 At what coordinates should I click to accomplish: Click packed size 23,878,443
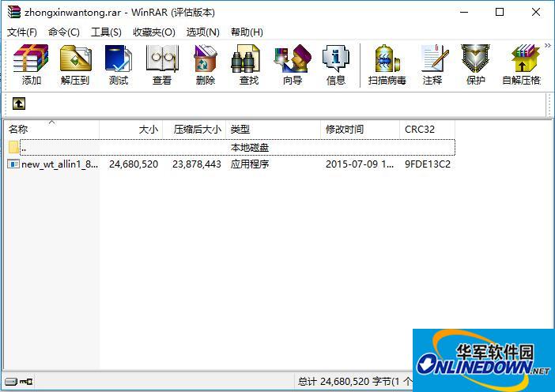[x=196, y=164]
